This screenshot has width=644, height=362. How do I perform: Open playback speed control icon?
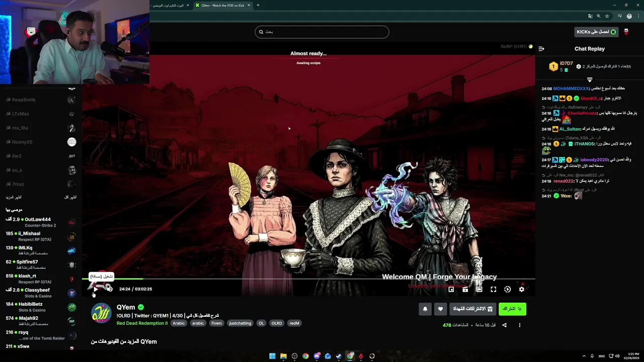pos(508,289)
